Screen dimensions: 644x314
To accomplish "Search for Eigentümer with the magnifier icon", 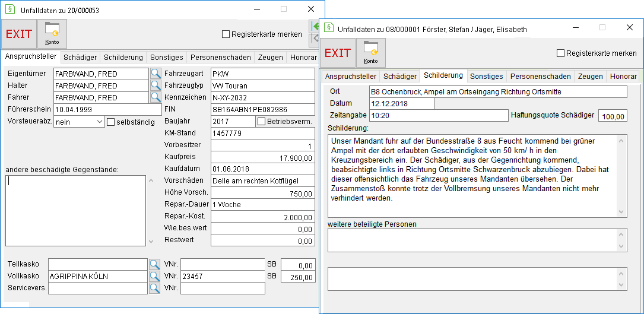I will click(156, 74).
